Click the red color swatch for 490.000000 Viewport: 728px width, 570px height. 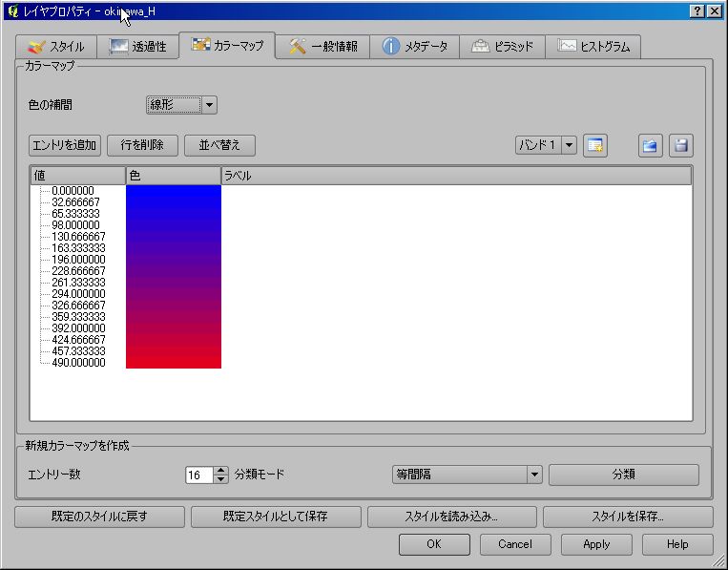pyautogui.click(x=174, y=363)
